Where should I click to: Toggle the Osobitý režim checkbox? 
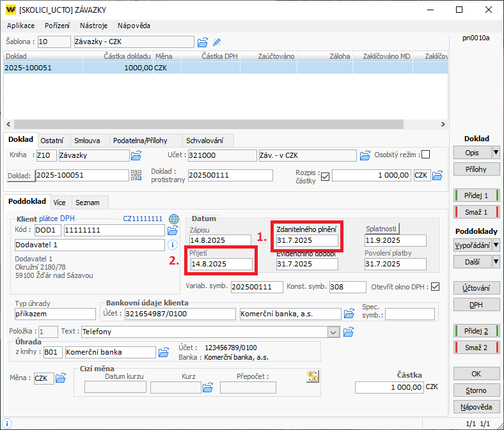[425, 155]
